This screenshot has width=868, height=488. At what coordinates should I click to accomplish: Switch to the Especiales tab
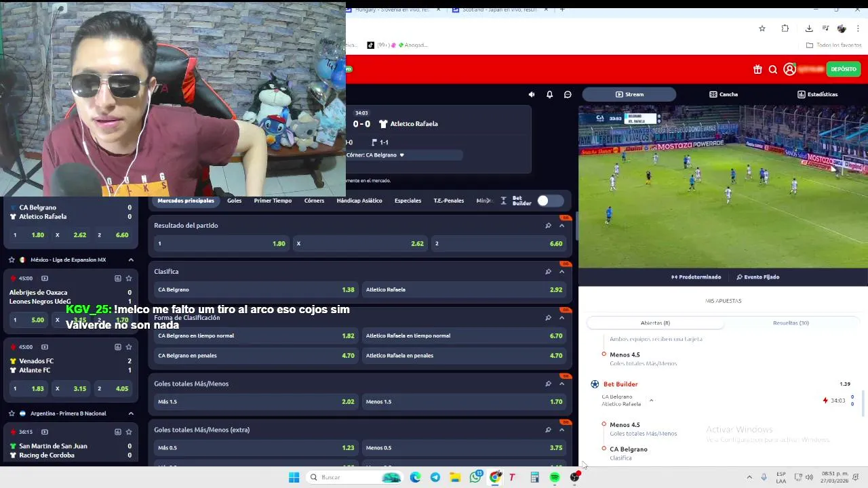[408, 201]
